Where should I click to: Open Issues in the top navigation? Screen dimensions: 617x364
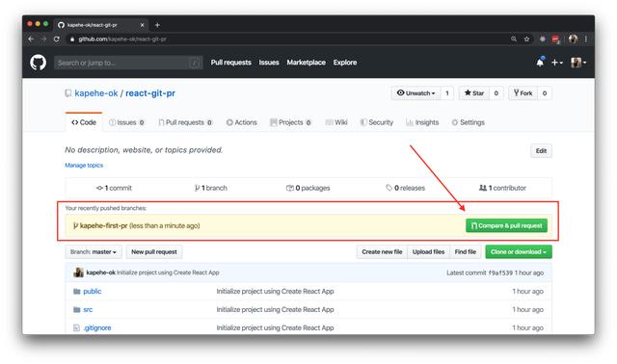(269, 63)
